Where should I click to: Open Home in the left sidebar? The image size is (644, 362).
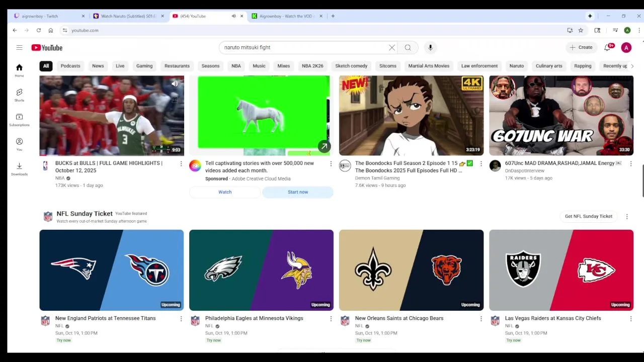tap(19, 70)
